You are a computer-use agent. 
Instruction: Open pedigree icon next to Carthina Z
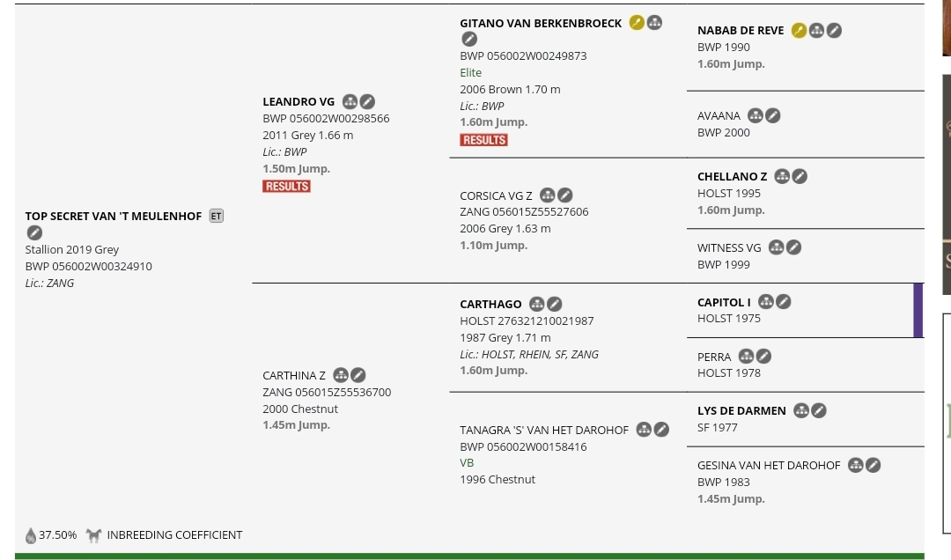341,376
